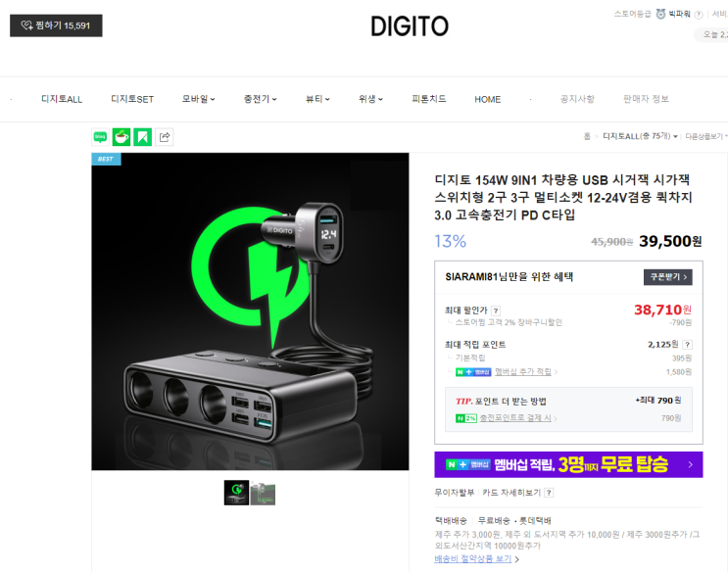Screen dimensions: 728x572
Task: Click help icon next to 카드 자세히보기
Action: pyautogui.click(x=549, y=493)
